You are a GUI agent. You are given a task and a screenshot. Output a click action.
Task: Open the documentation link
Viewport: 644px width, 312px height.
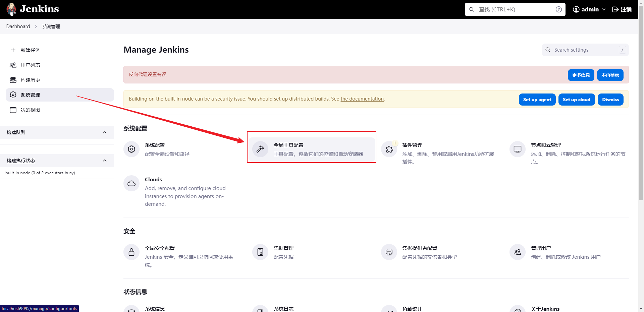click(x=362, y=99)
